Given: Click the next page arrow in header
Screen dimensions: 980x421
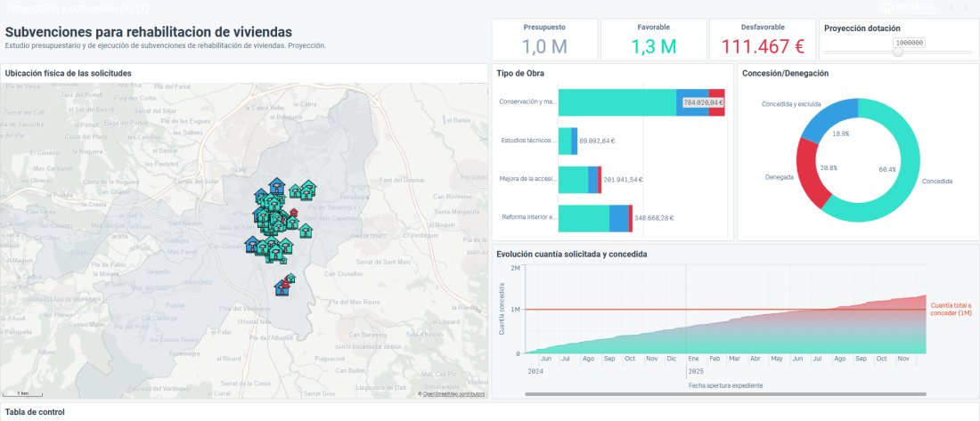Looking at the screenshot, I should [968, 7].
